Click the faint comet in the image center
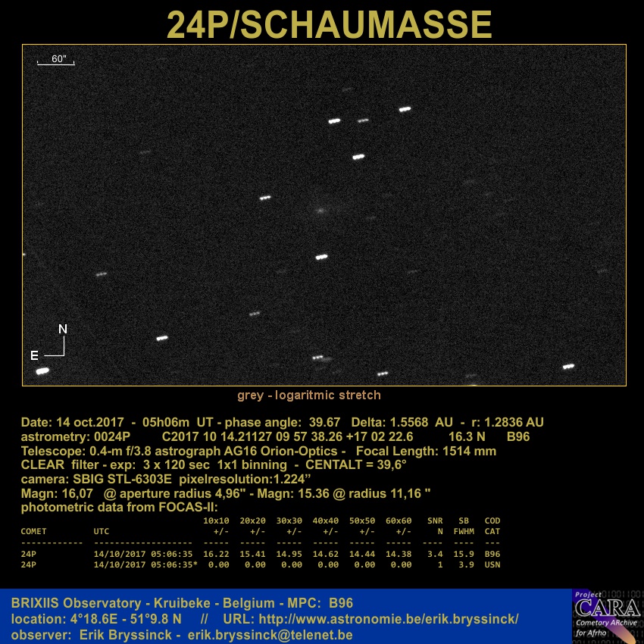The height and width of the screenshot is (644, 644). [x=321, y=211]
